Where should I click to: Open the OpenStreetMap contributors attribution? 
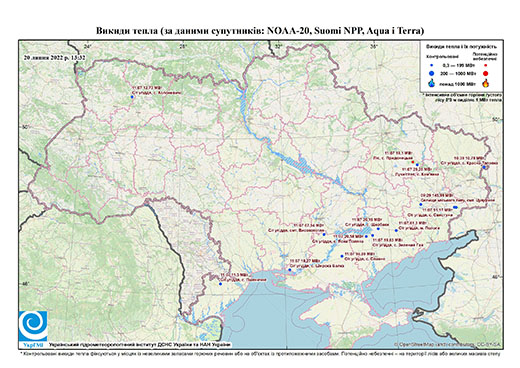tap(448, 345)
